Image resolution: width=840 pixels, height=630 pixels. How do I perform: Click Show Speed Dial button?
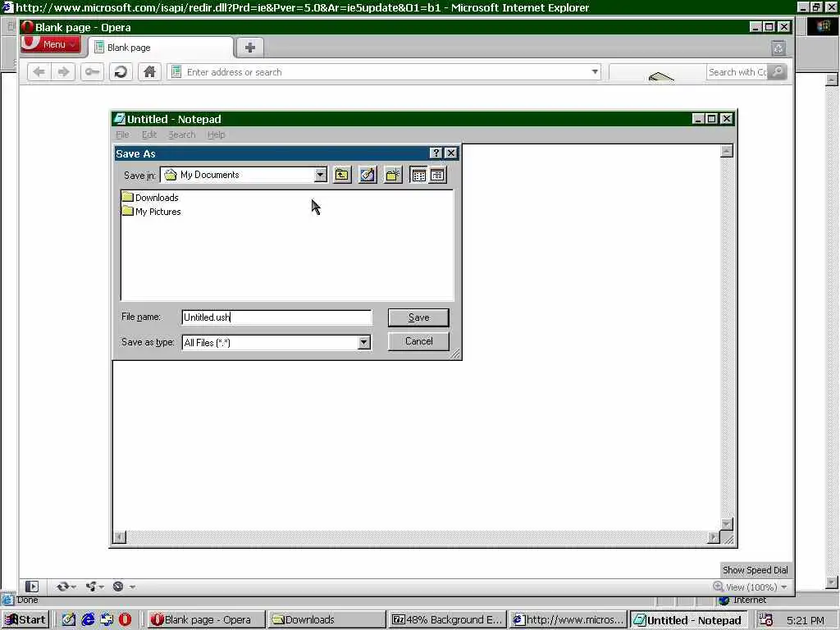pyautogui.click(x=755, y=570)
